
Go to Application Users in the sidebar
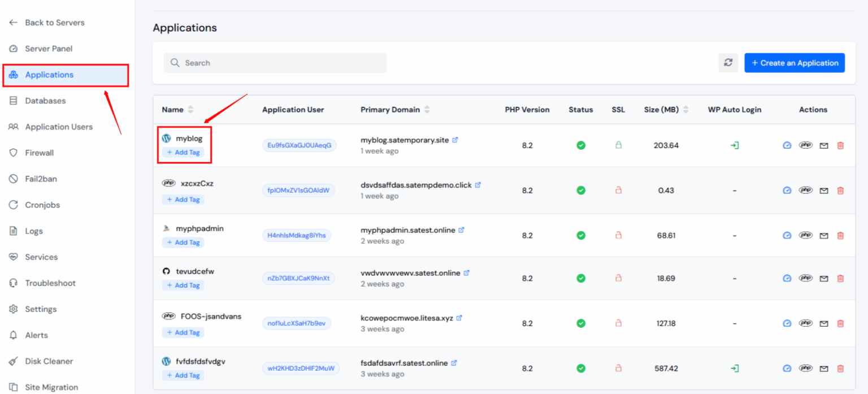coord(59,127)
